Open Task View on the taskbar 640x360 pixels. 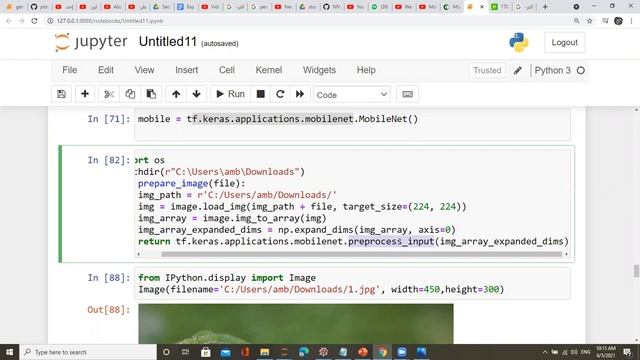[185, 352]
